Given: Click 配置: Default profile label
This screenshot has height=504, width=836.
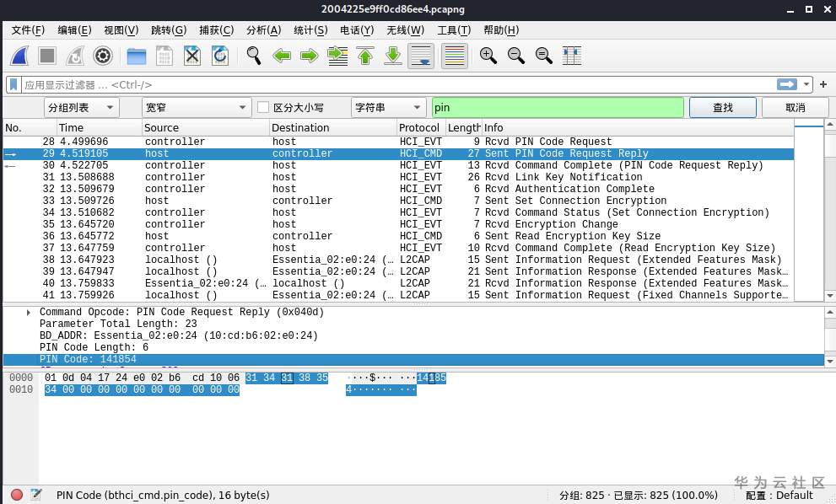Looking at the screenshot, I should tap(779, 495).
